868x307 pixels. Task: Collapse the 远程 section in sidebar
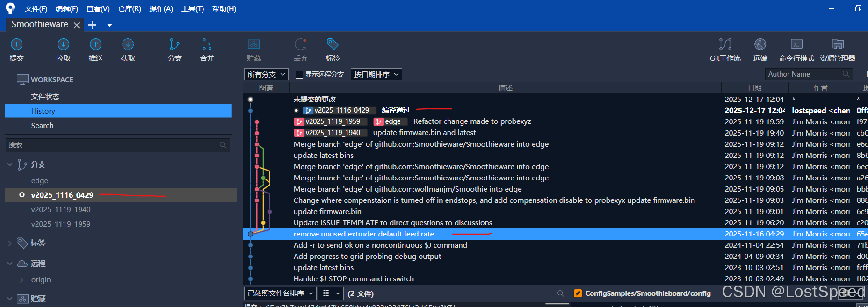pyautogui.click(x=10, y=264)
